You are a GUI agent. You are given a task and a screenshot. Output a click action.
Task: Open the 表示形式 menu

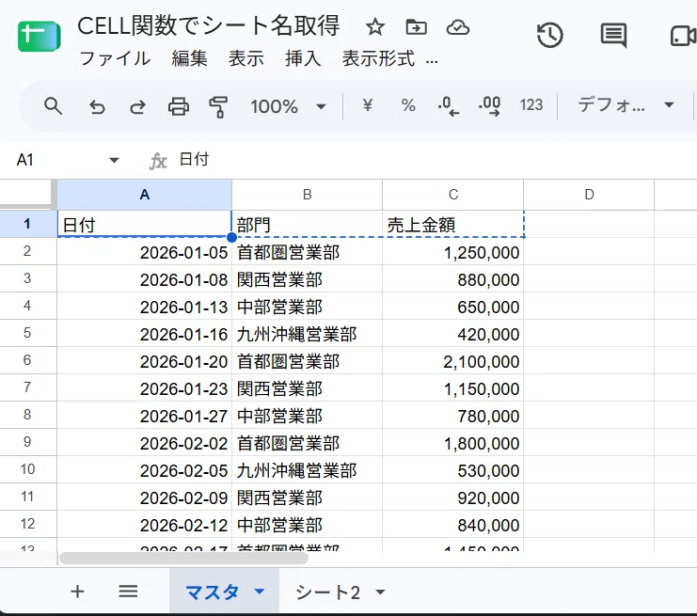point(378,58)
